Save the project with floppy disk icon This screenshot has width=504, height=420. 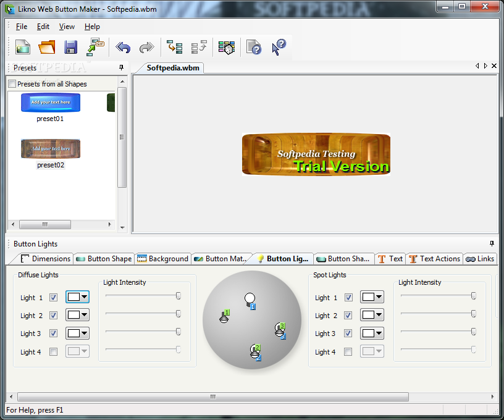pos(70,47)
